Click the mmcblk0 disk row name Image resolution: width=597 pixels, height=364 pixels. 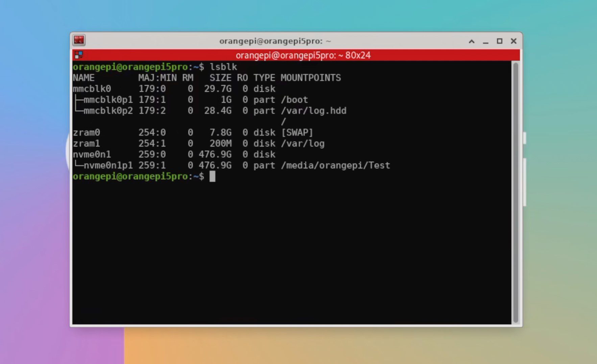92,89
